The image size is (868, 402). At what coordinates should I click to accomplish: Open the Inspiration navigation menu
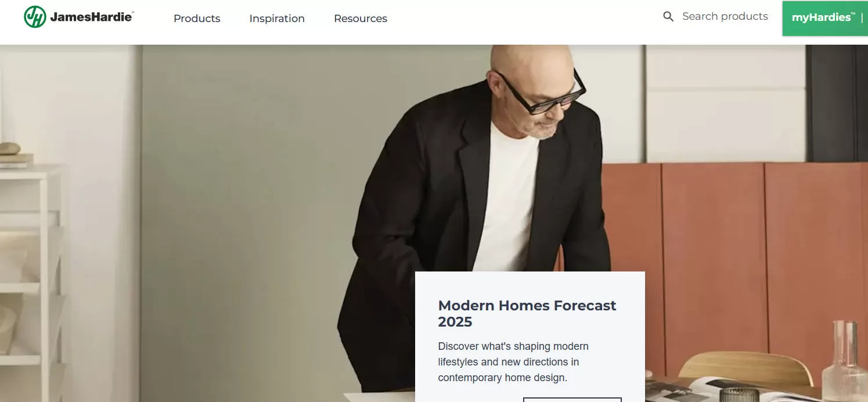pos(277,19)
